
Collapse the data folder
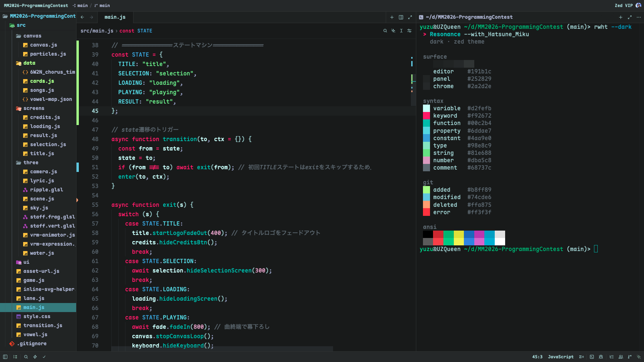pos(38,63)
